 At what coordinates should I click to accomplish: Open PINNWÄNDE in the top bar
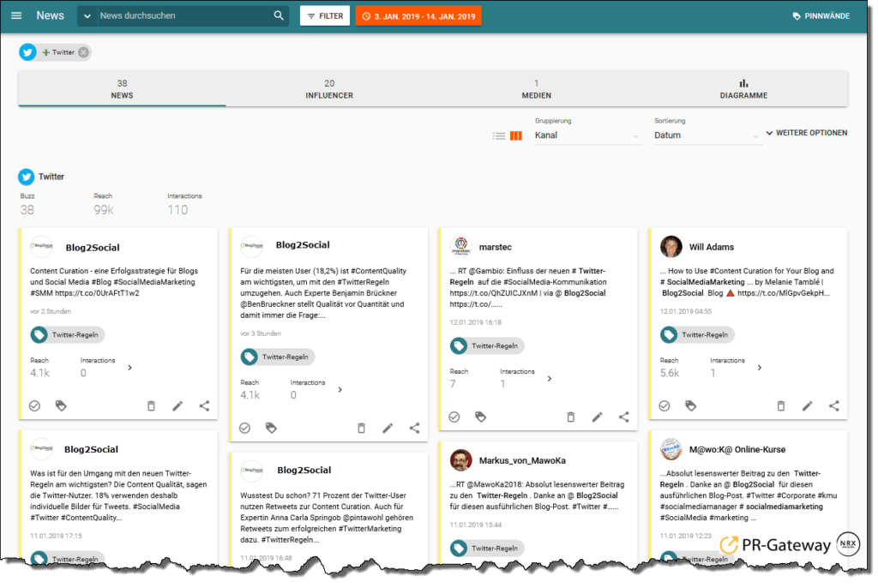tap(821, 15)
